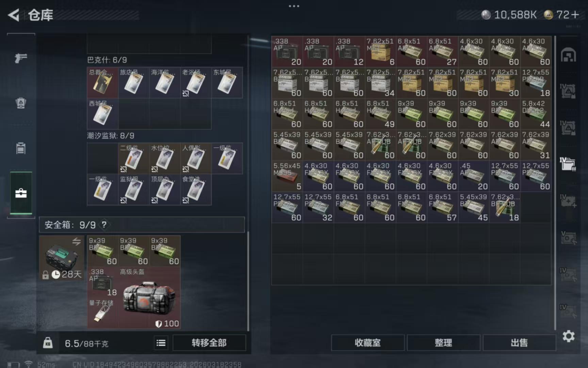
Task: Select the 二级监 prison key card
Action: pyautogui.click(x=133, y=158)
